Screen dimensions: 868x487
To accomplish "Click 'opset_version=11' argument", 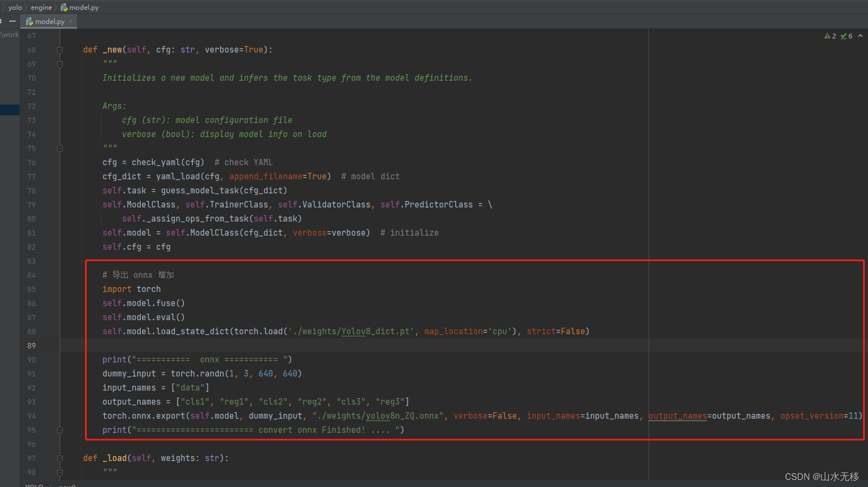I will pyautogui.click(x=819, y=416).
